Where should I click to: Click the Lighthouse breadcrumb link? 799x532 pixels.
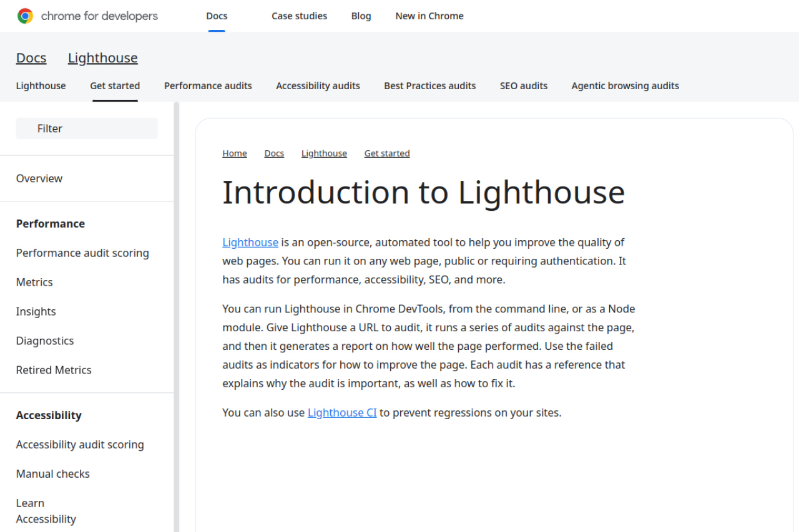[x=324, y=153]
